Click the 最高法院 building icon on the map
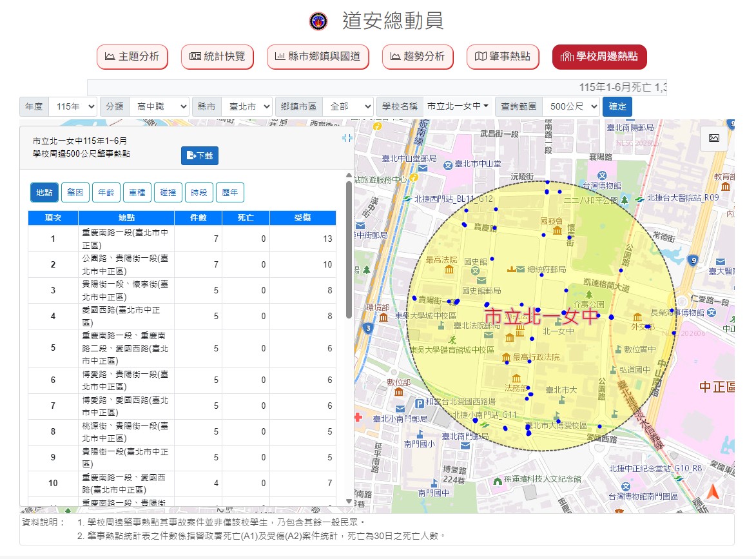This screenshot has width=756, height=559. coord(449,270)
